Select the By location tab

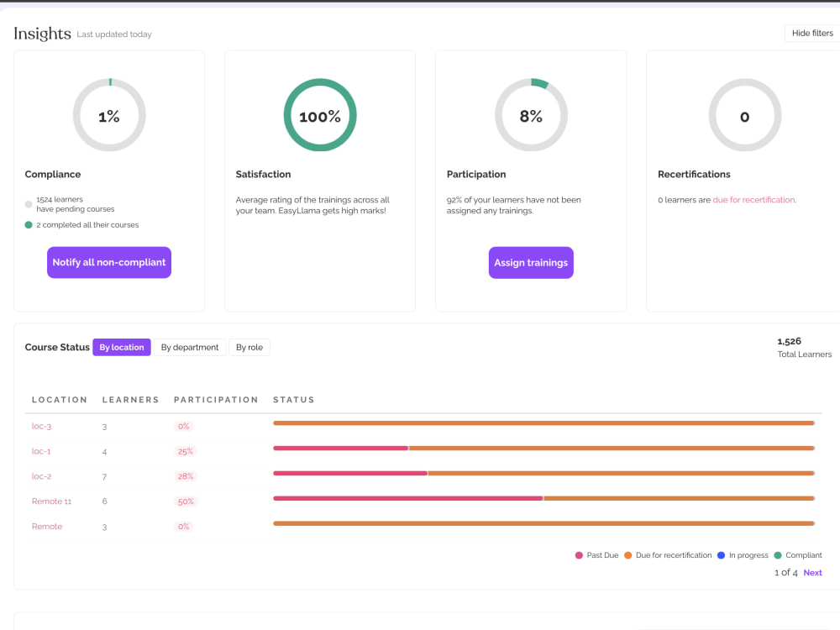[122, 347]
